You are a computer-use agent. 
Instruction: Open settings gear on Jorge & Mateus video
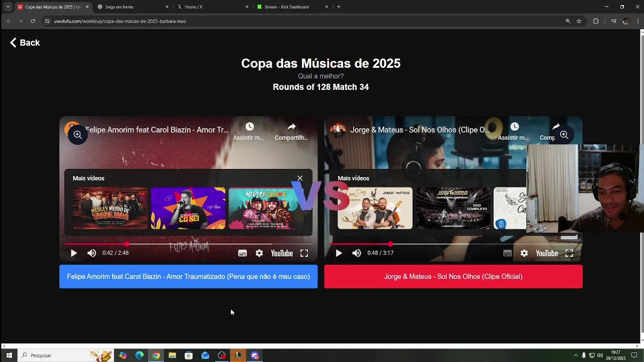click(524, 253)
